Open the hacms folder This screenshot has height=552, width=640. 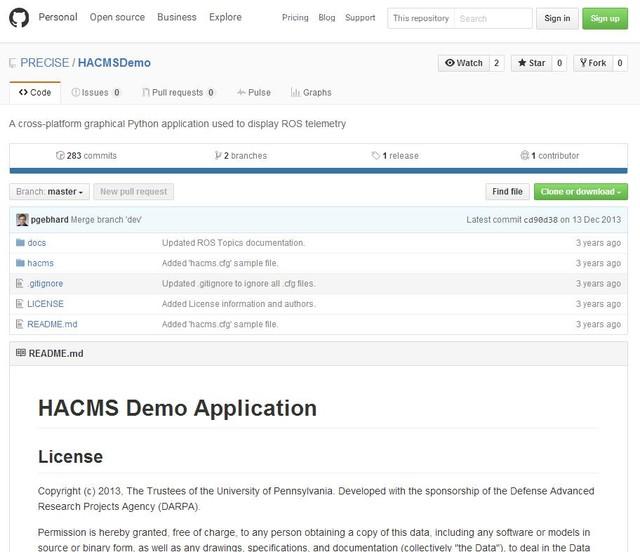pyautogui.click(x=40, y=263)
